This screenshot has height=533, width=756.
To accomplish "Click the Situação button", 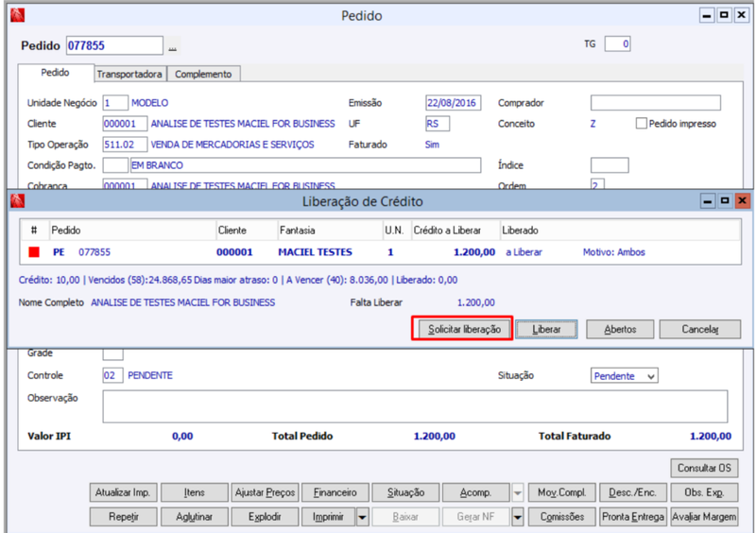I will tap(405, 492).
